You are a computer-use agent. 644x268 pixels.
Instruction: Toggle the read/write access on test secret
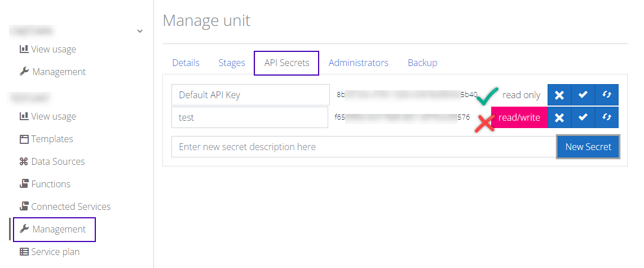519,117
